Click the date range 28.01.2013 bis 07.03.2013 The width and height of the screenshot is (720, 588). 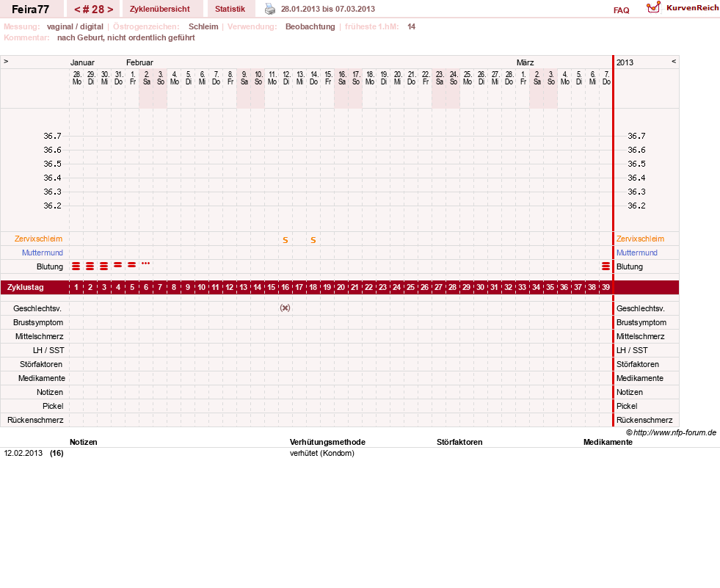pos(328,9)
